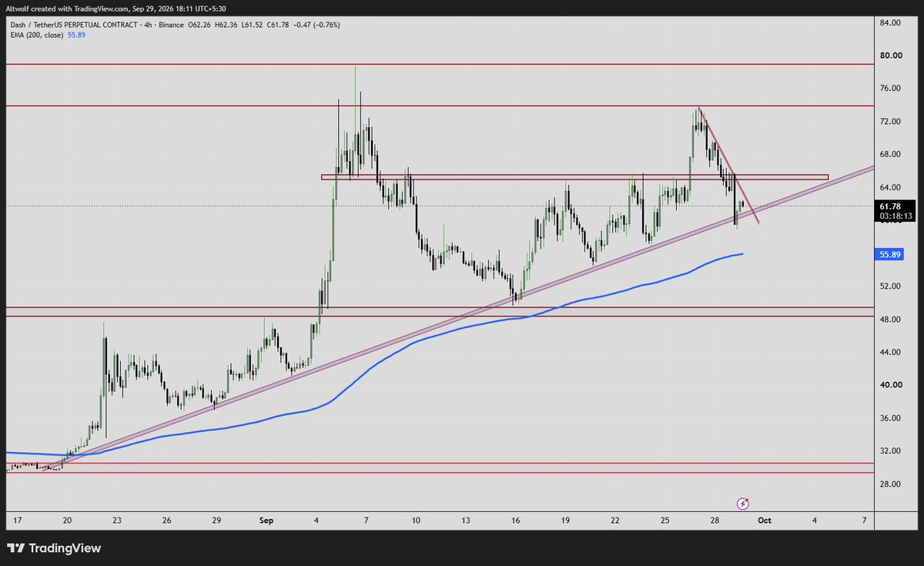Click the 52.00 price axis label

891,286
